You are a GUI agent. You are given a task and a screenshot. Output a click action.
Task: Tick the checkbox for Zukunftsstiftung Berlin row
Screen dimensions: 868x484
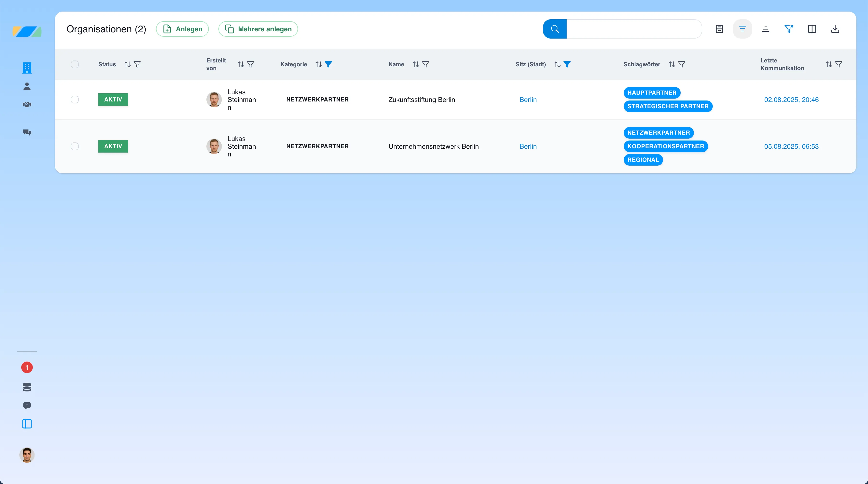75,99
